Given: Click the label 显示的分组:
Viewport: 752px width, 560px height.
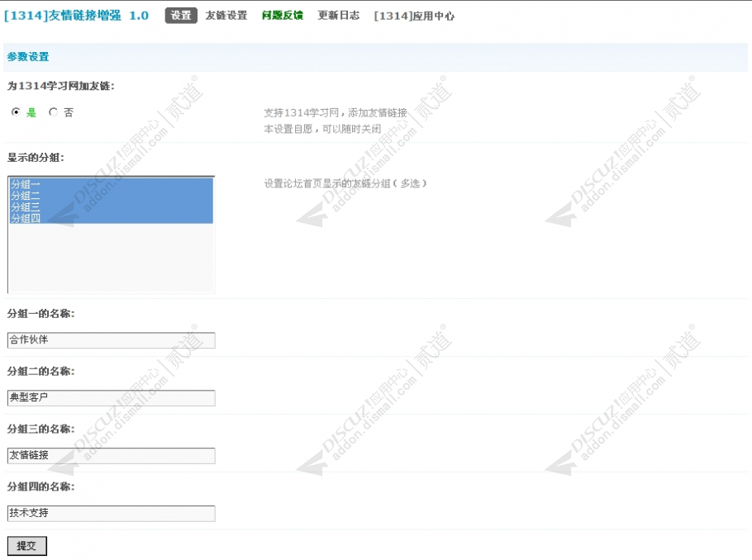Looking at the screenshot, I should click(36, 157).
